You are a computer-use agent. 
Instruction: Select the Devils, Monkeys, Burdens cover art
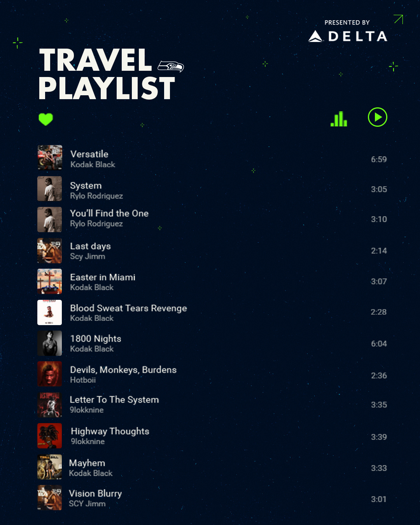50,374
